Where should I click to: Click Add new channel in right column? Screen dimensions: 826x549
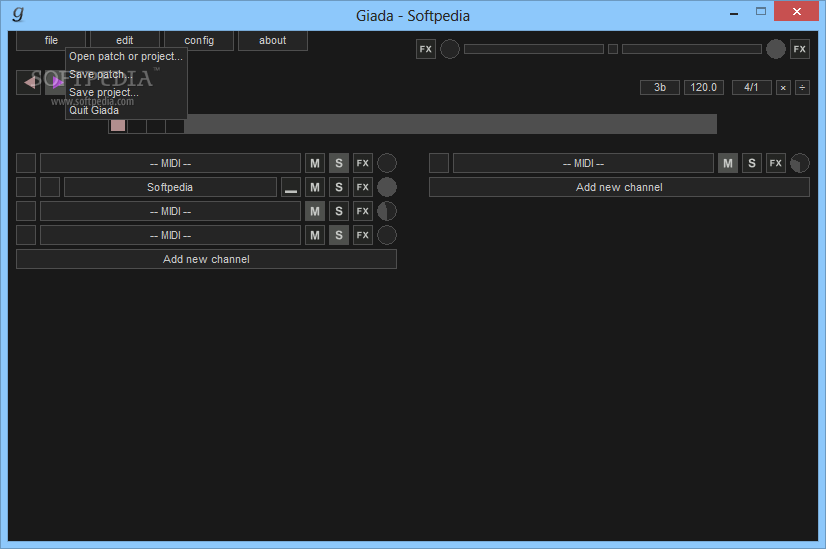coord(620,187)
